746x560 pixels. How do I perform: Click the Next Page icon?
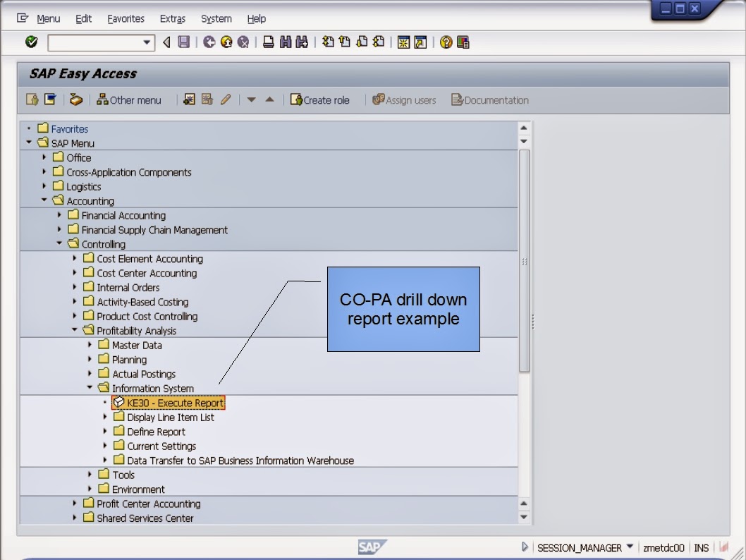point(362,42)
